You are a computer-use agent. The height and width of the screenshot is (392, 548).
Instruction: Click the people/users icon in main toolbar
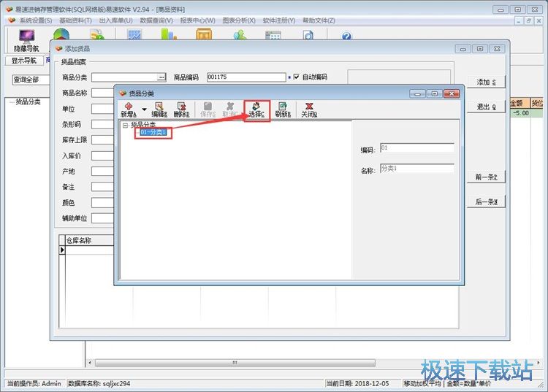[x=240, y=35]
